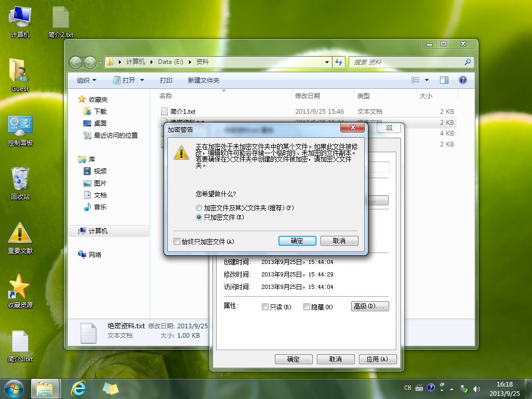Screen dimensions: 532x399
Task: Select 简介1.txt icon on the desktop
Action: point(20,345)
